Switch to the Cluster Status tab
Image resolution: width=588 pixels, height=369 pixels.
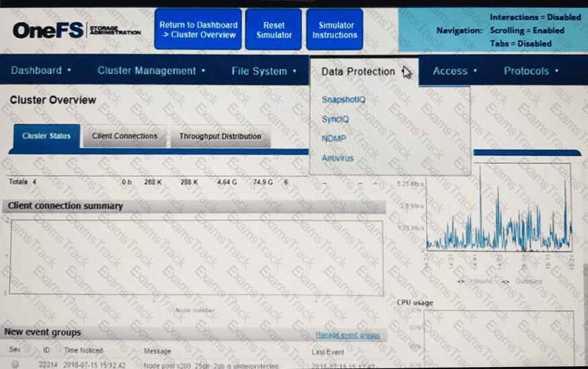point(46,136)
